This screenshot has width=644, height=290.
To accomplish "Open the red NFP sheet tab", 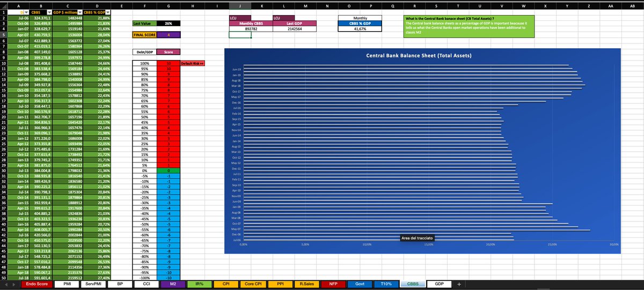I will (334, 284).
